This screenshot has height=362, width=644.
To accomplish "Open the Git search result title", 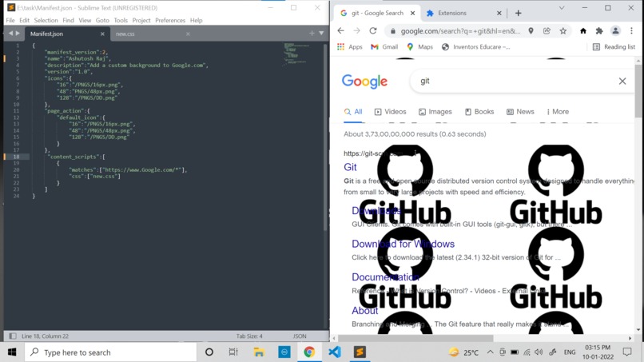I will [x=350, y=167].
